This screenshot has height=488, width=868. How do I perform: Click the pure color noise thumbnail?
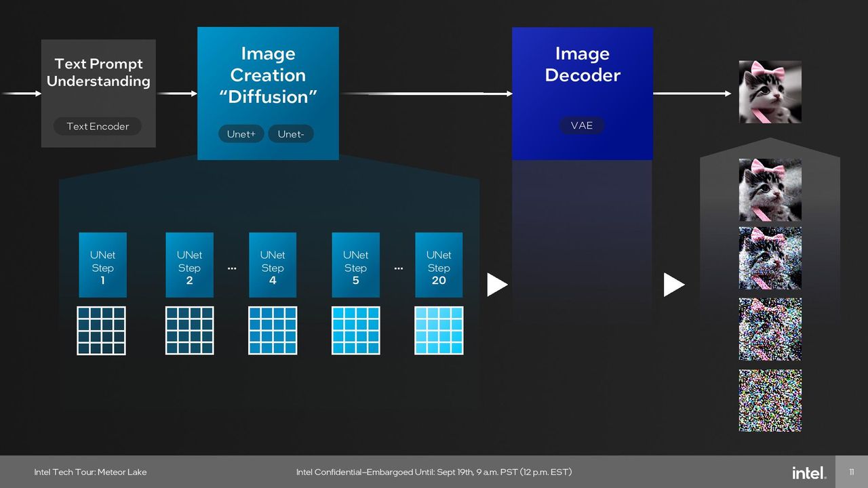pyautogui.click(x=770, y=401)
